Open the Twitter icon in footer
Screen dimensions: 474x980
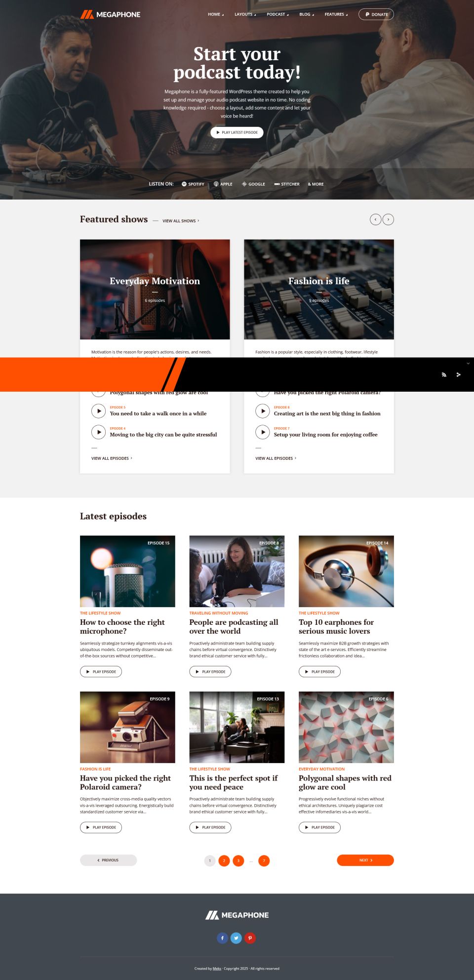[x=236, y=938]
